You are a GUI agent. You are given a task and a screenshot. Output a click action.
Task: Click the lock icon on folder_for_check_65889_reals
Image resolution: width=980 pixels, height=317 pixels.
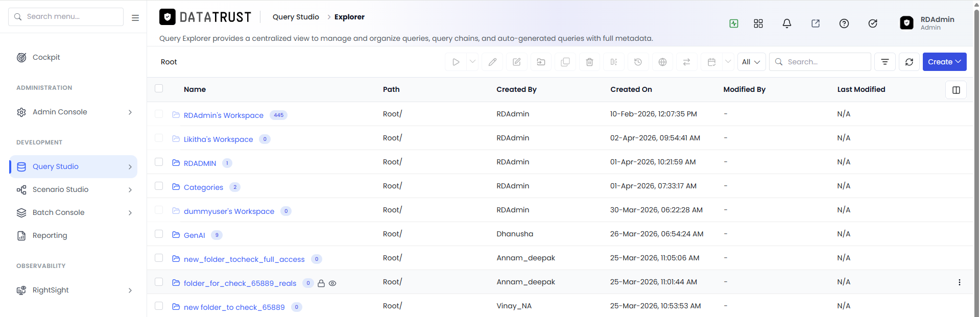[x=321, y=283]
